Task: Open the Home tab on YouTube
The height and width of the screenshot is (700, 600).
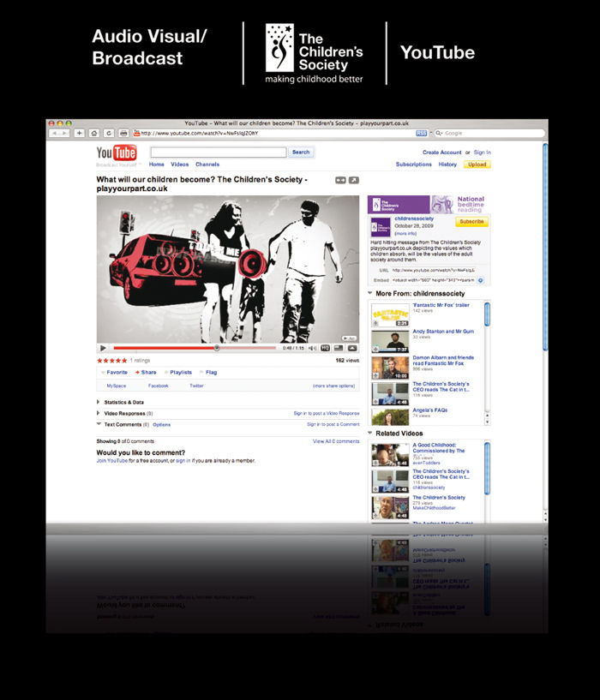Action: [156, 165]
